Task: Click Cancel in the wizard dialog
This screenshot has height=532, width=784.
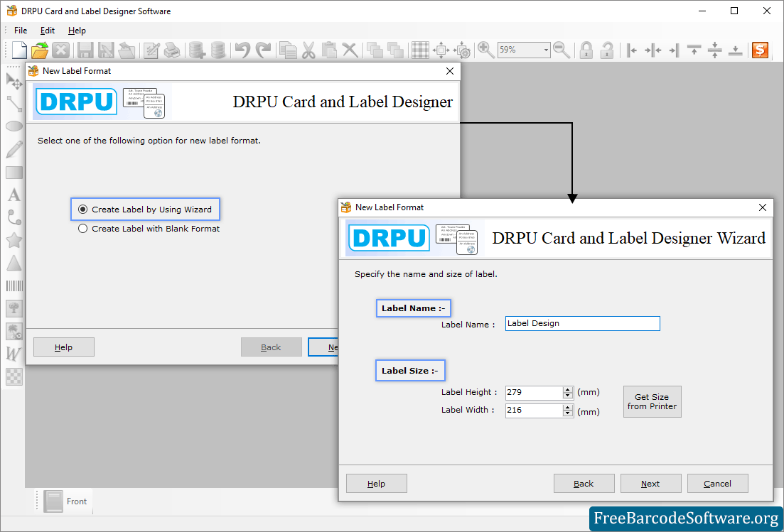Action: coord(717,484)
